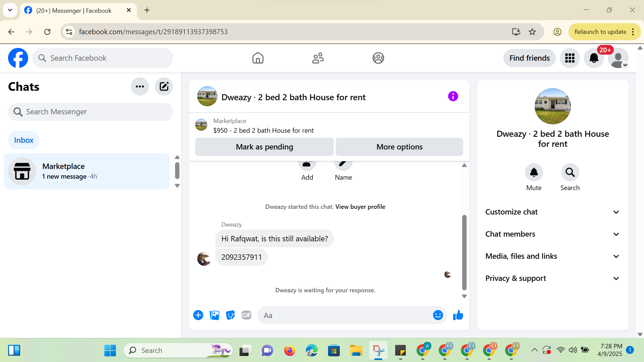Click the chat list scrollbar thumb
The height and width of the screenshot is (362, 644).
(x=177, y=171)
